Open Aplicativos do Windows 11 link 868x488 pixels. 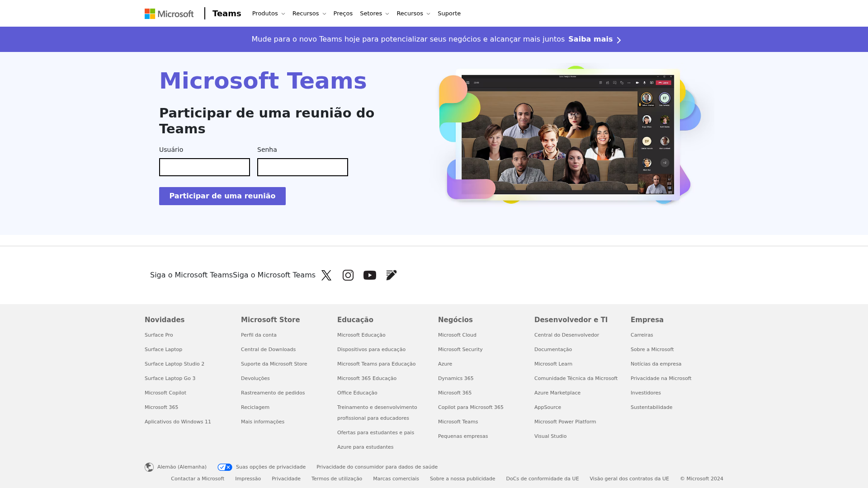[178, 422]
